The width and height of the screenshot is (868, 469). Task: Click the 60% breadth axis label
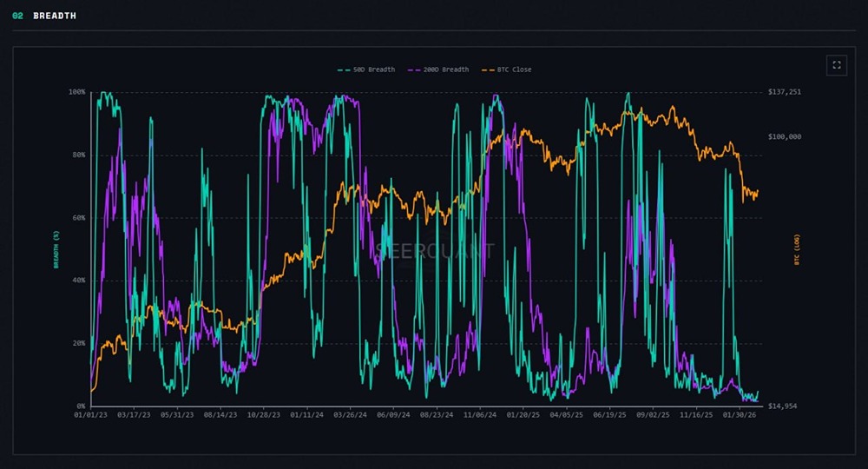point(79,218)
